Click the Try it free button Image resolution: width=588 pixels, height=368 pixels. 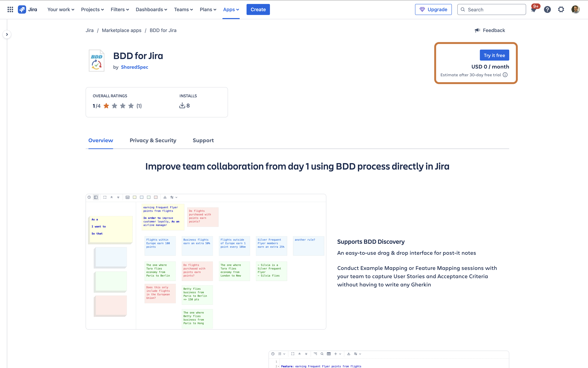coord(494,55)
